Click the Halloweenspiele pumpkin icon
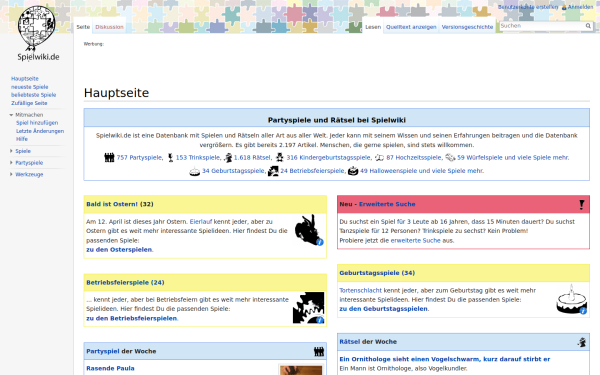Screen dimensions: 600x375 353,171
